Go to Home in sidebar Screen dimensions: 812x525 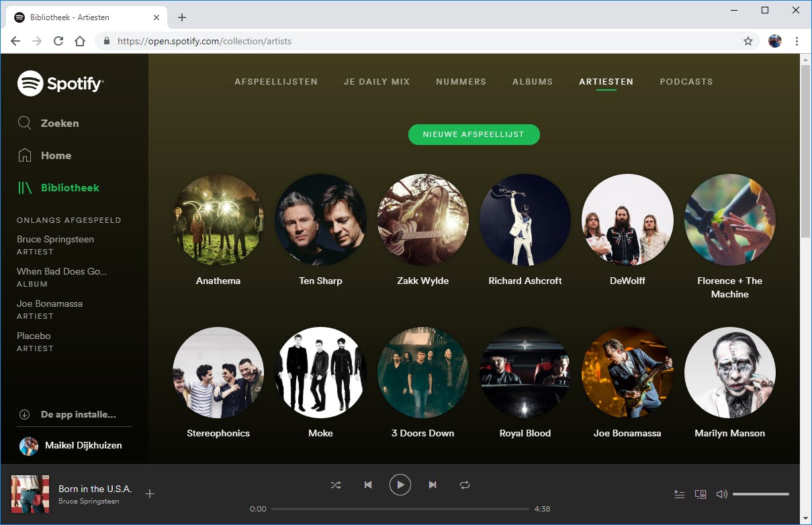tap(44, 155)
